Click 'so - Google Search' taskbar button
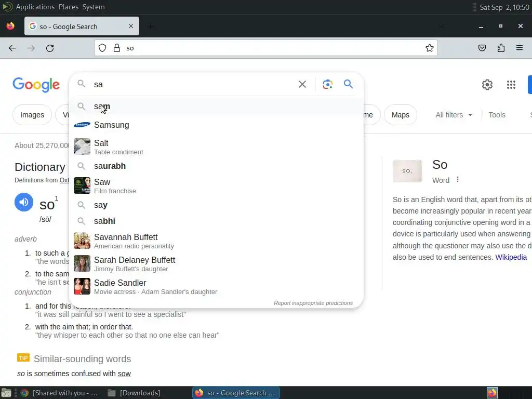 pyautogui.click(x=236, y=393)
